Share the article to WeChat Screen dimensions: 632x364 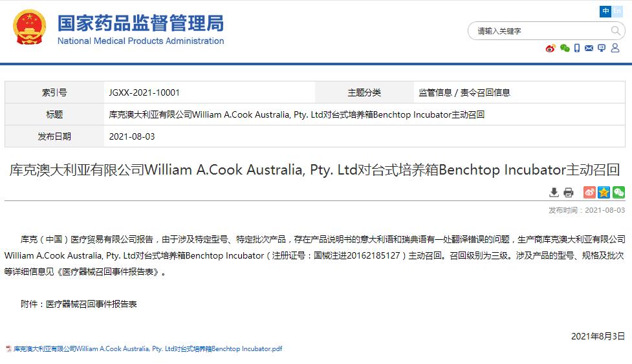click(618, 192)
